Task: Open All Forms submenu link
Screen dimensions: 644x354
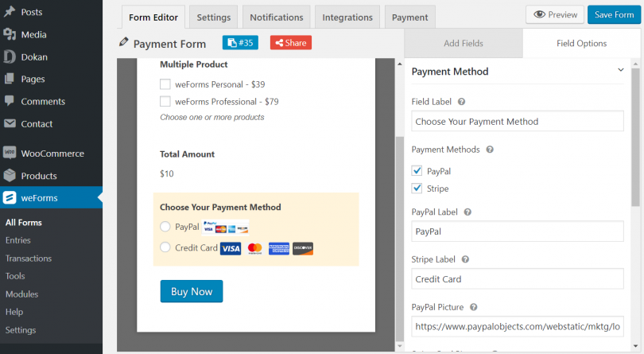Action: coord(23,223)
